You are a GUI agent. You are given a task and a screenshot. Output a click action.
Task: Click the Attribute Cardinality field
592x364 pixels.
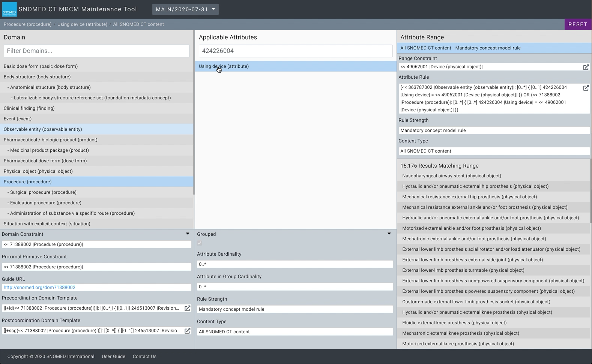[295, 264]
